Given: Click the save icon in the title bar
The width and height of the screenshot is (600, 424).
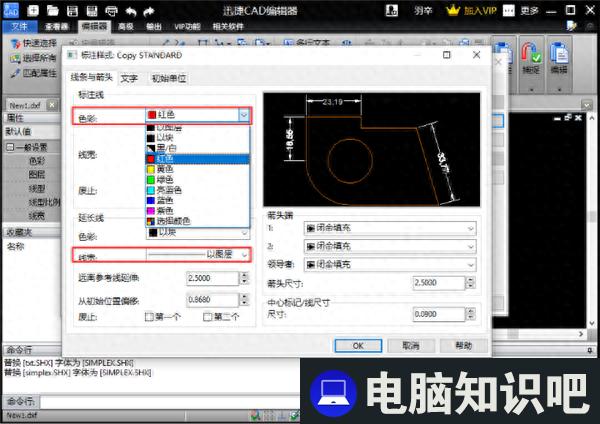Looking at the screenshot, I should point(72,11).
